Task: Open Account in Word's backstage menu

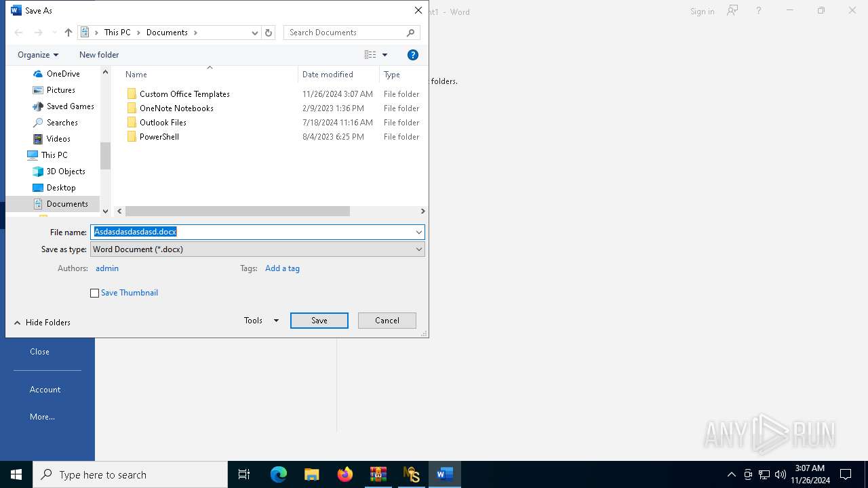Action: (45, 390)
